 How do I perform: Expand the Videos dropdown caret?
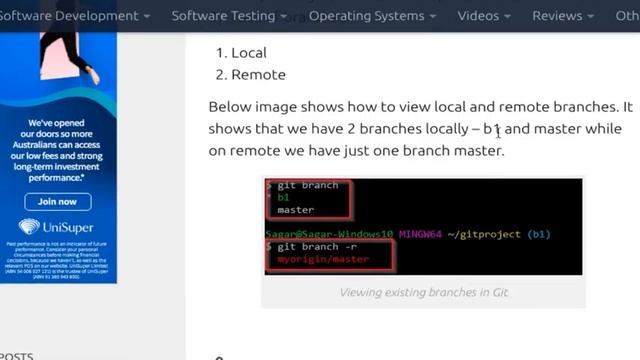point(507,17)
